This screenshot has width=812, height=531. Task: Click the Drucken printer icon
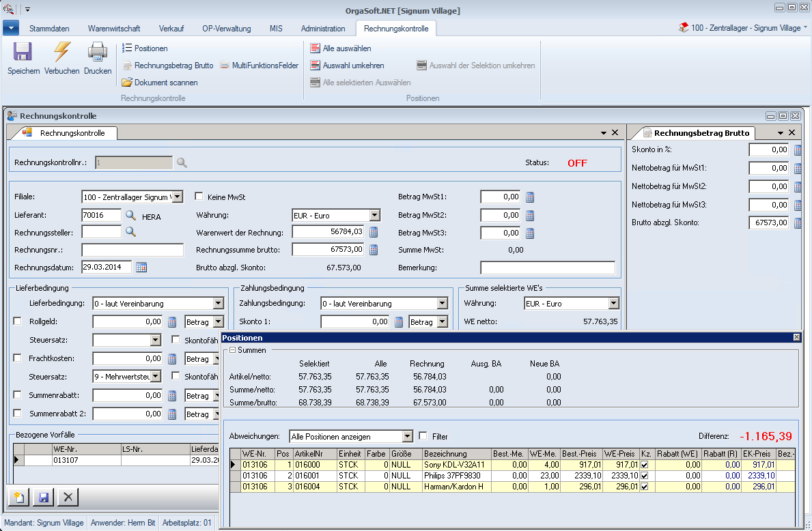pos(98,53)
